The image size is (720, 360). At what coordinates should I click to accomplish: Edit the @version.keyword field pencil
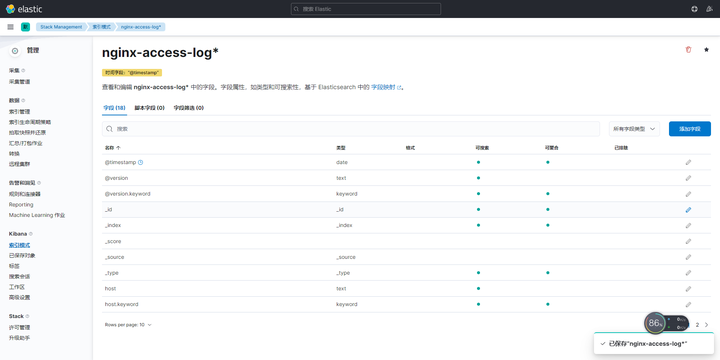[x=688, y=194]
